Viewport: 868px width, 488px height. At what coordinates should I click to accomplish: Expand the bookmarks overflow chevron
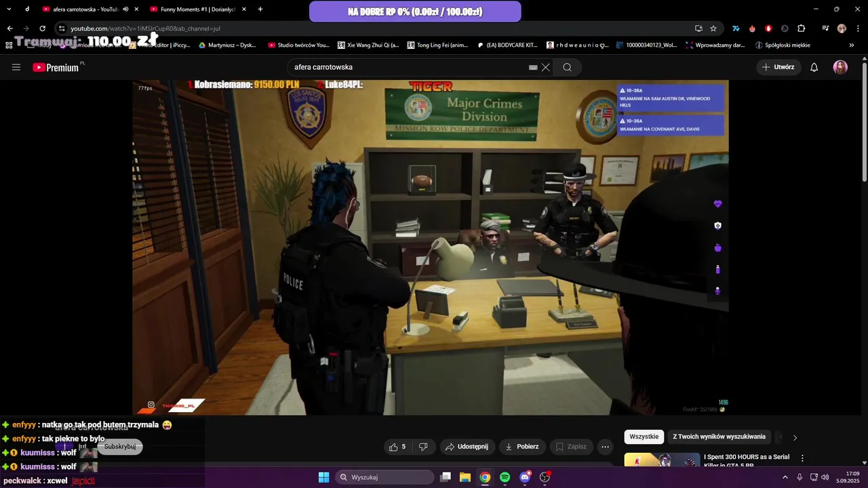tap(852, 45)
